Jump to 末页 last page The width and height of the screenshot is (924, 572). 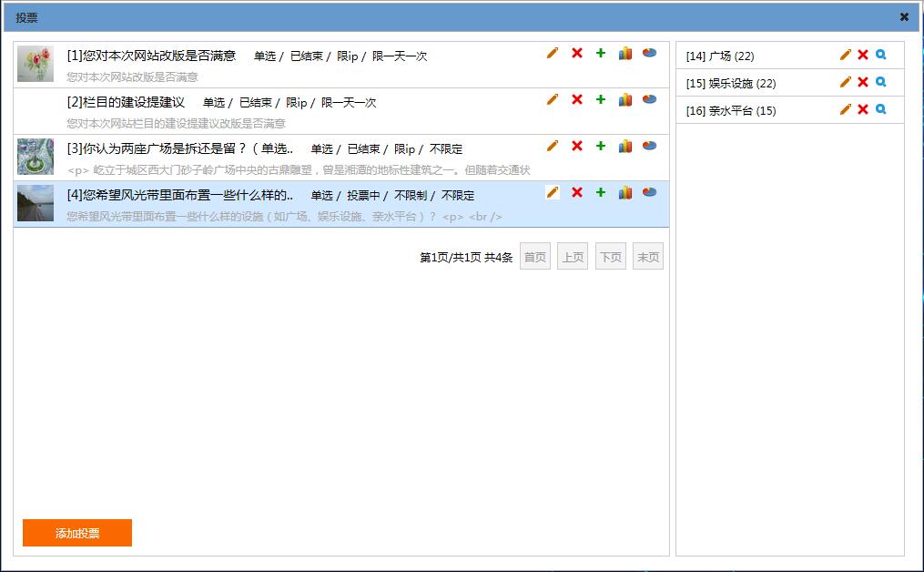(648, 257)
